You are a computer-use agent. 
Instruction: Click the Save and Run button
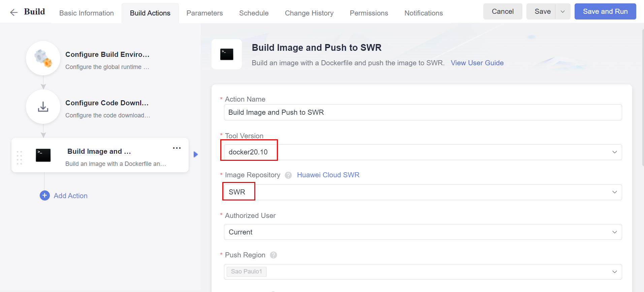pyautogui.click(x=605, y=11)
